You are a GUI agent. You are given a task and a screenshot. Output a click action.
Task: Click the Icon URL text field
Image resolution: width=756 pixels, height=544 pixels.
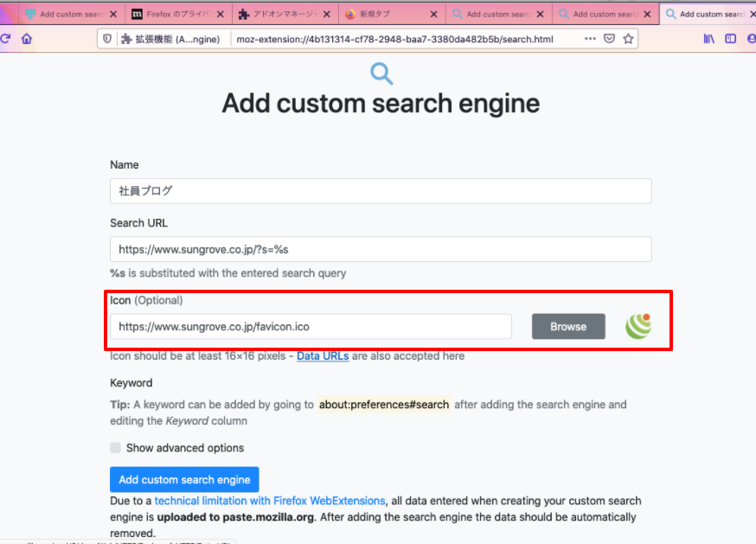[311, 326]
